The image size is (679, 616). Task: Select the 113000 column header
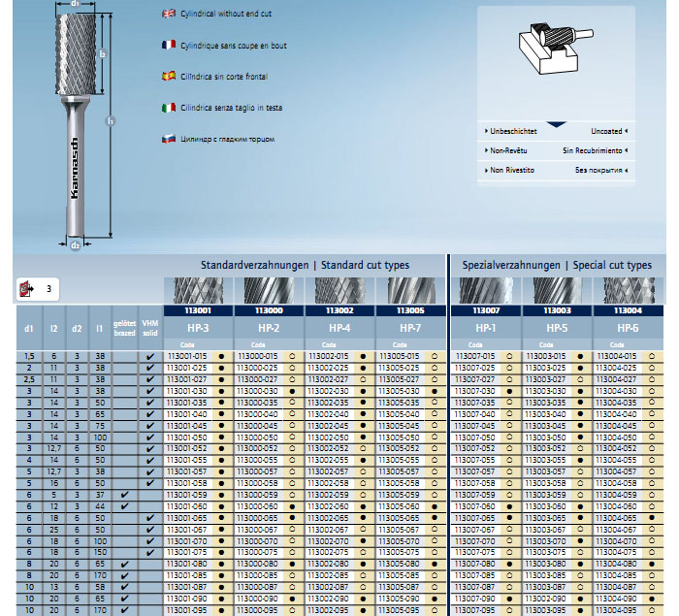(269, 311)
